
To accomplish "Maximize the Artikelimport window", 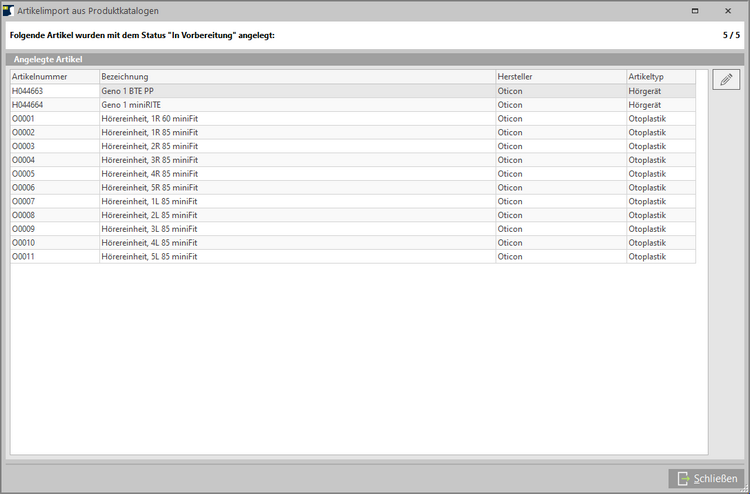I will (x=695, y=11).
